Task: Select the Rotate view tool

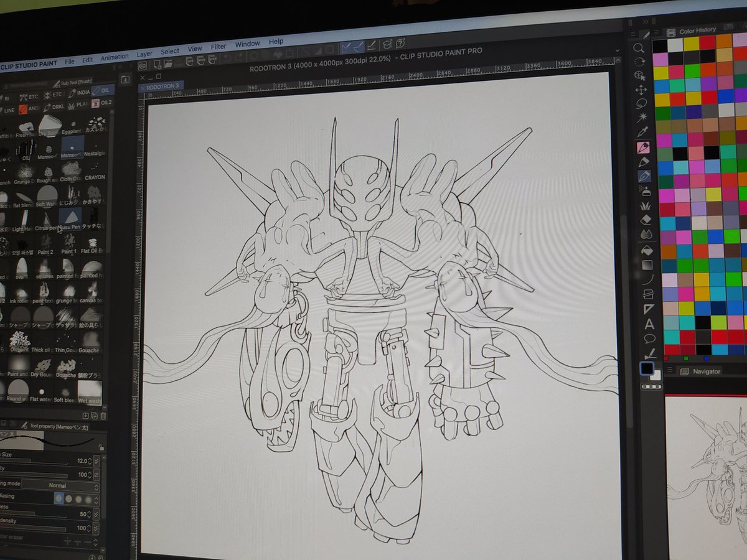Action: [639, 61]
